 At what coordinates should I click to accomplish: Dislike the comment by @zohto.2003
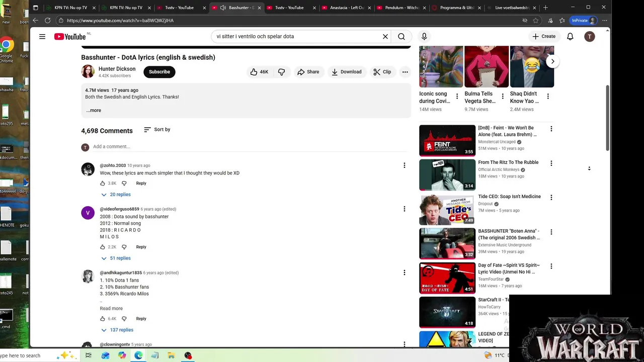[x=124, y=184]
